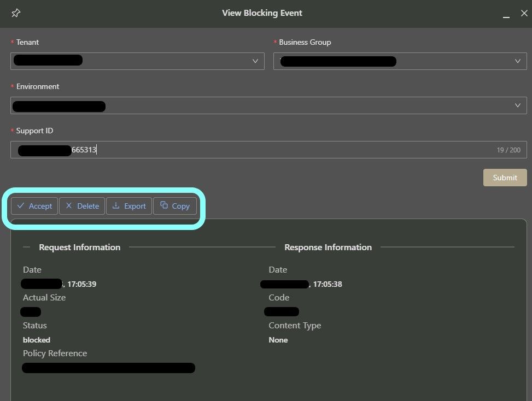The image size is (532, 401).
Task: Click the Accept button label
Action: pos(40,206)
